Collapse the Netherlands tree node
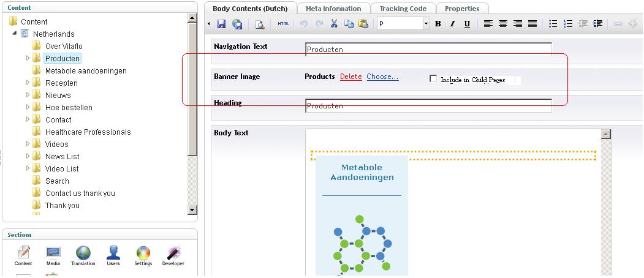 [x=15, y=34]
